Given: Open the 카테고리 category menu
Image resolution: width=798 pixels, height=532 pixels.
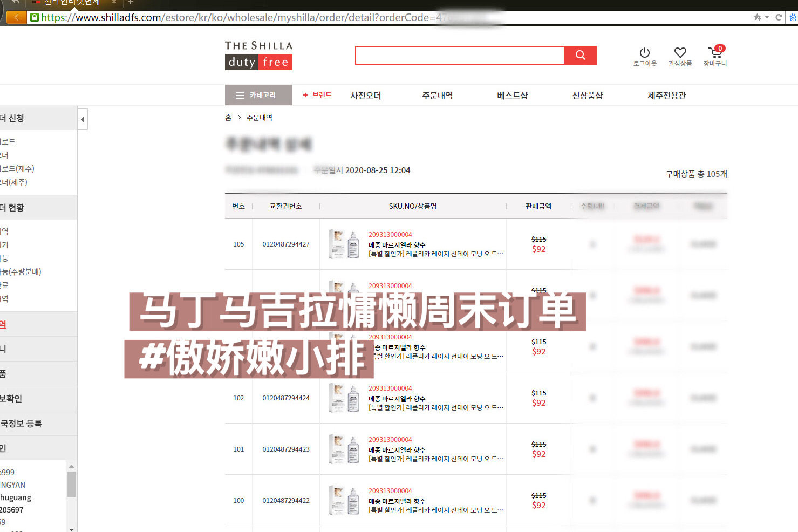Looking at the screenshot, I should coord(258,95).
